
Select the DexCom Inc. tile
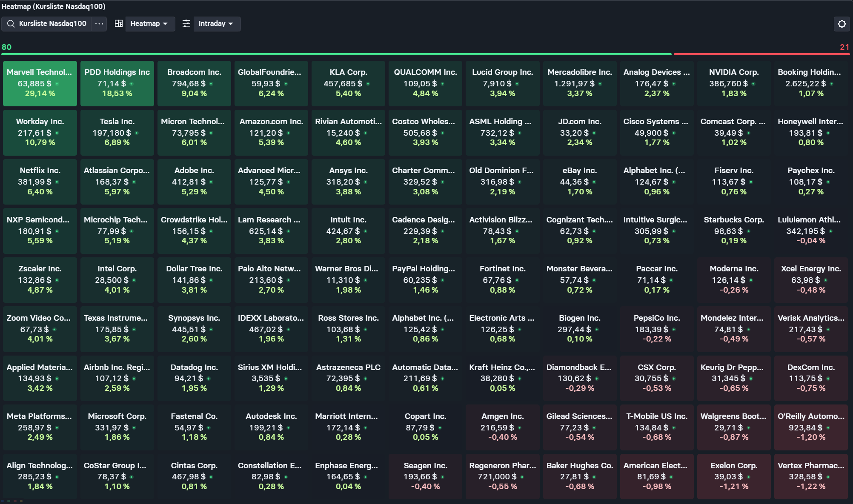click(811, 378)
